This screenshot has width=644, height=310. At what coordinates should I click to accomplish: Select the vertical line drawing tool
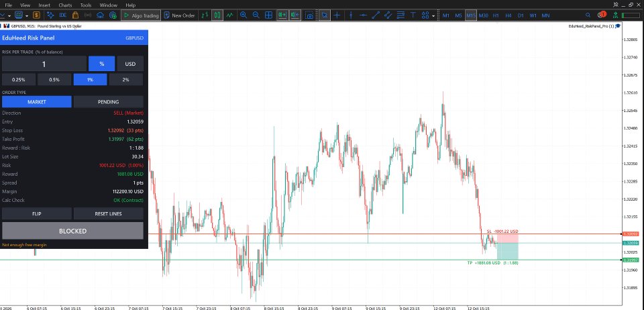[350, 15]
